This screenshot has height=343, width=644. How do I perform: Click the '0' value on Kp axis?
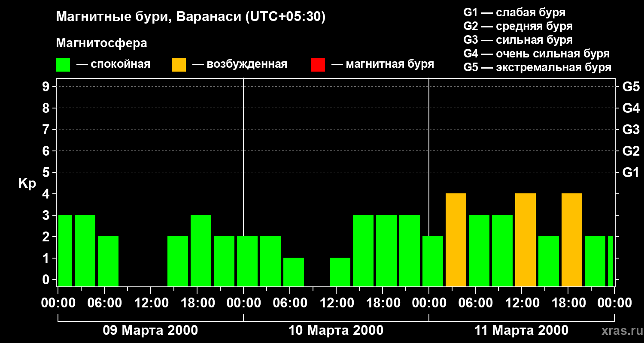[x=47, y=280]
